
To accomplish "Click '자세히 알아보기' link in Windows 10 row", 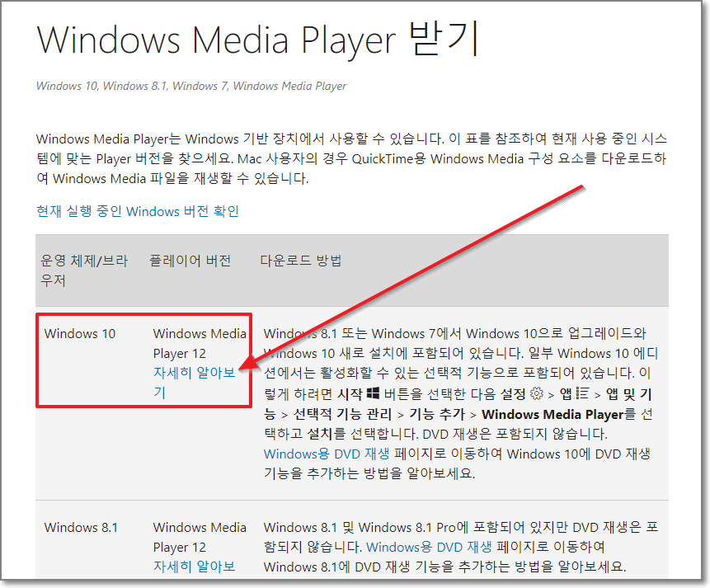I will pyautogui.click(x=195, y=383).
